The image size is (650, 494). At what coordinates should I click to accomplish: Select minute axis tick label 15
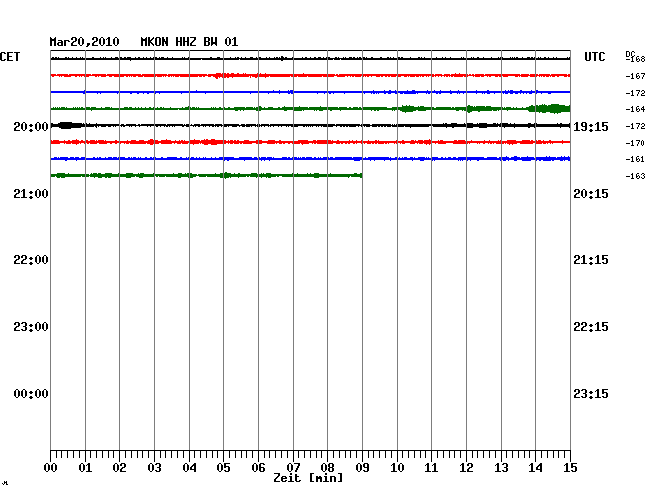(x=570, y=468)
